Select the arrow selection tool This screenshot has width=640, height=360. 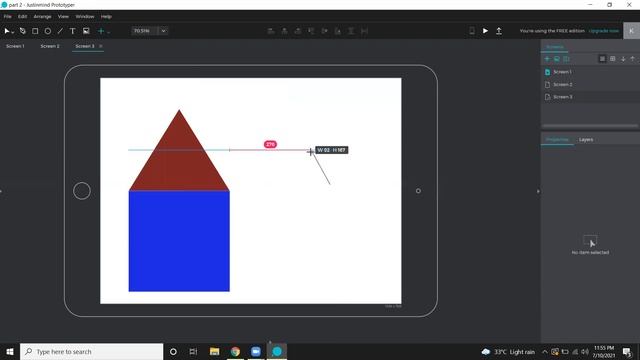(x=7, y=31)
